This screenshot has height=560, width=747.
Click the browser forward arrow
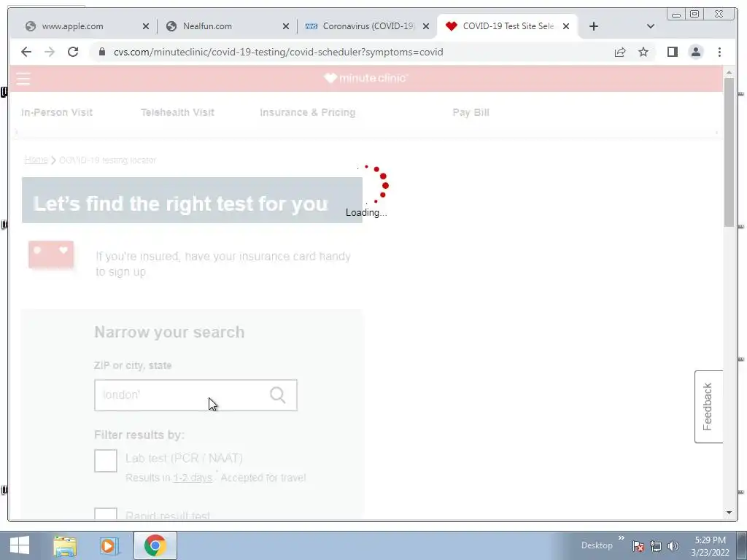pos(50,52)
